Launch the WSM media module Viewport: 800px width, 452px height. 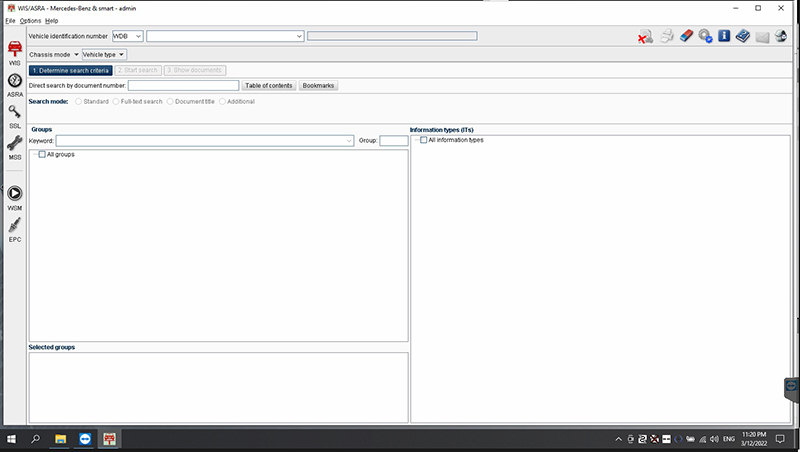pos(15,198)
